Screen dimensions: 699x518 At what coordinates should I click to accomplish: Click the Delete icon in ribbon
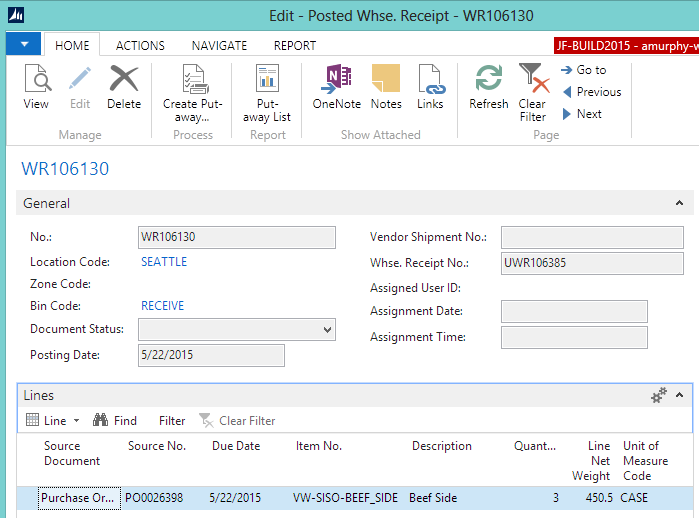[124, 87]
